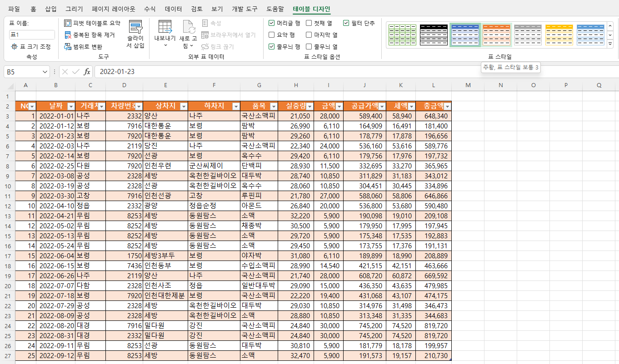Select the yellow table style thumbnail
The image size is (619, 364).
coord(559,35)
